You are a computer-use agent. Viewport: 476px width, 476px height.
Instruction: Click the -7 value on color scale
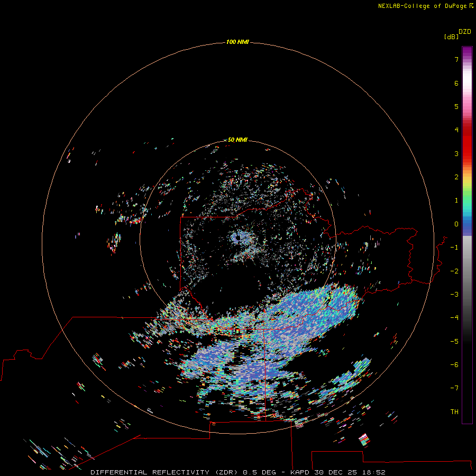pyautogui.click(x=454, y=388)
